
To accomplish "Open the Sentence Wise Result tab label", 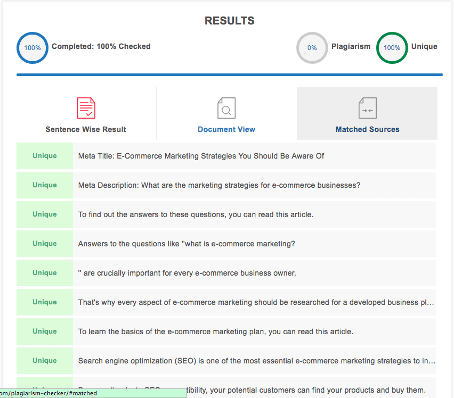I will click(x=86, y=129).
